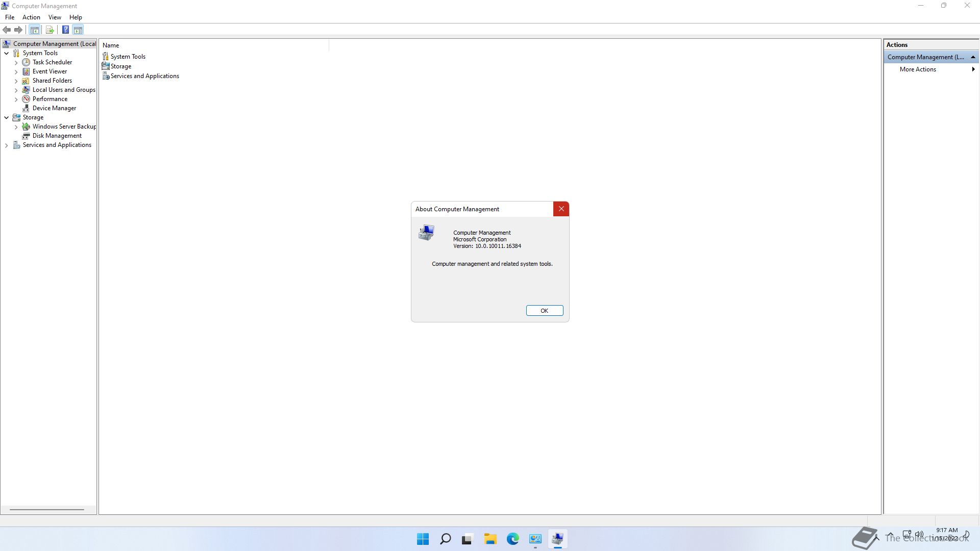Open the Help menu
This screenshot has width=980, height=551.
76,17
